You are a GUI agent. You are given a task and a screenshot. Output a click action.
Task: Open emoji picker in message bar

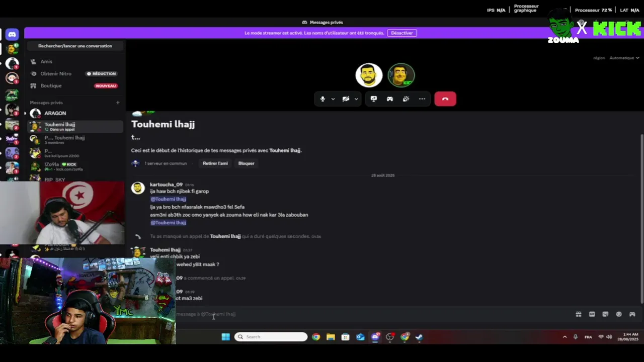coord(619,314)
